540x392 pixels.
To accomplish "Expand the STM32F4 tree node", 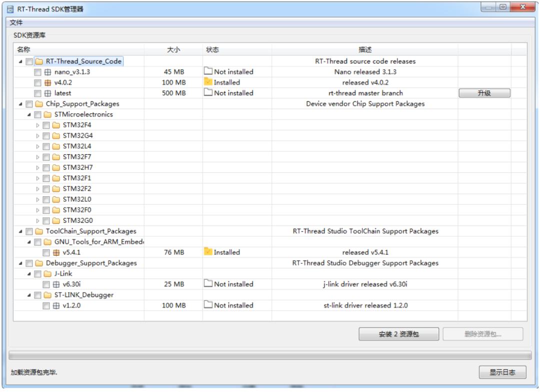I will [x=37, y=125].
